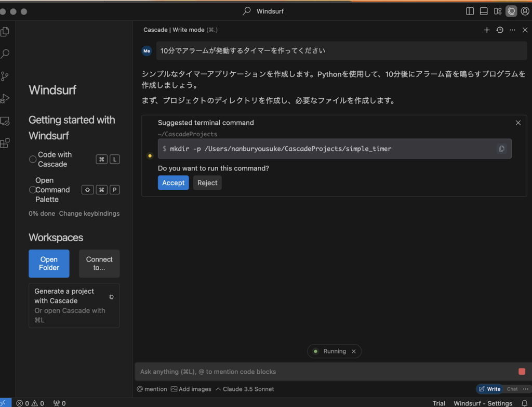
Task: Cancel the Running status indicator
Action: [x=354, y=351]
